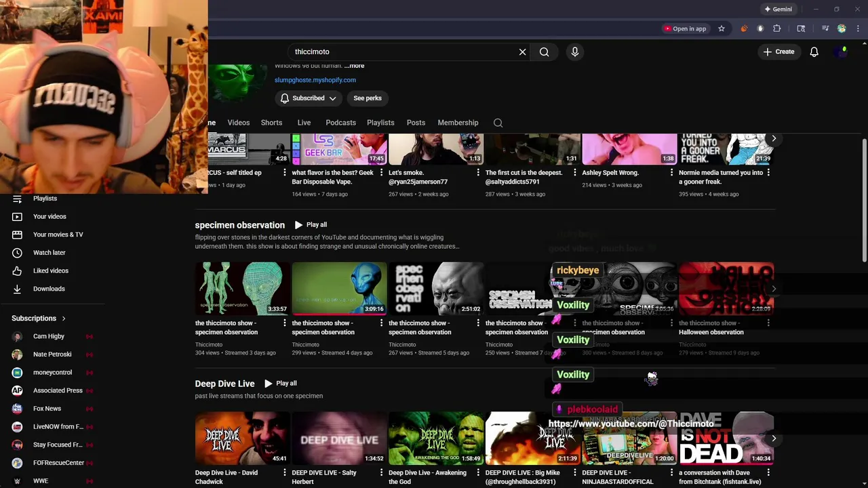
Task: Play all specimen observation videos
Action: point(311,224)
